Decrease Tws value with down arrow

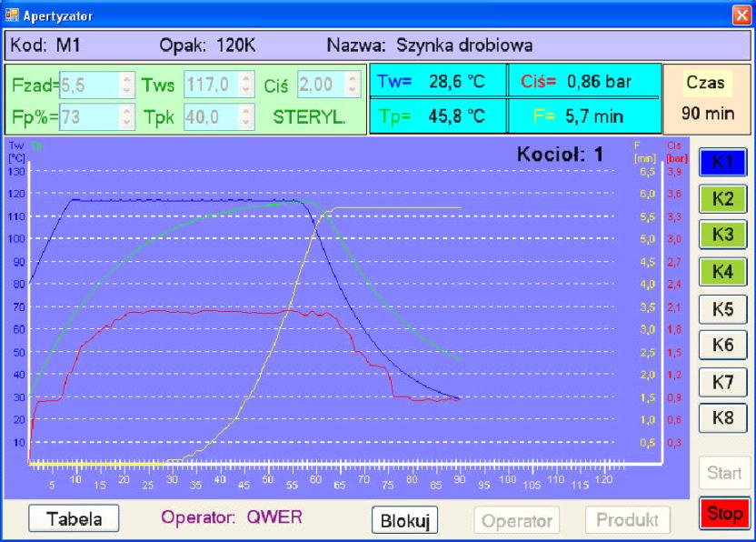click(x=246, y=91)
